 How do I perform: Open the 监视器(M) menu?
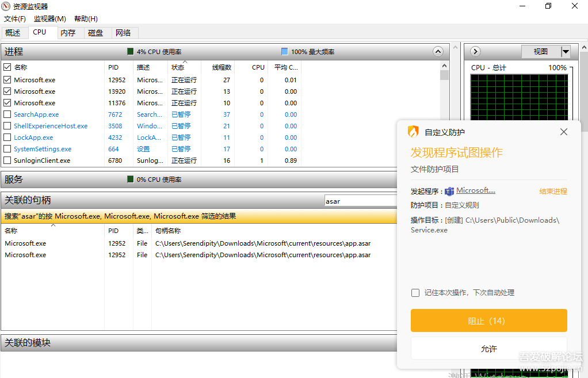[50, 19]
